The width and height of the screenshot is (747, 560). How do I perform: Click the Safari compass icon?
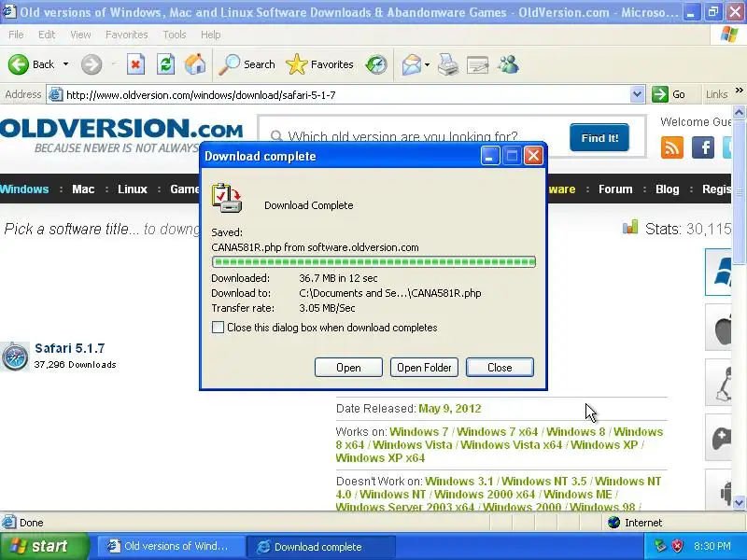[x=15, y=357]
